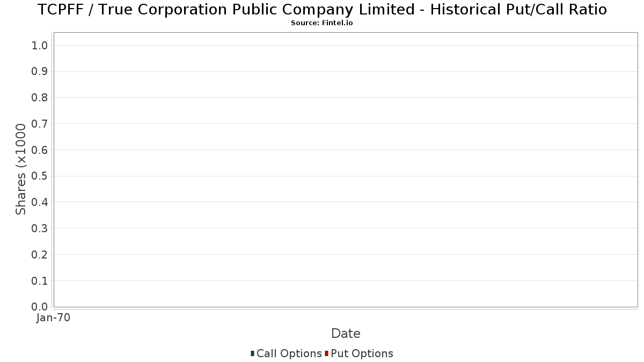Toggle the Call Options legend label
Viewport: 644px width, 362px height.
coord(289,353)
